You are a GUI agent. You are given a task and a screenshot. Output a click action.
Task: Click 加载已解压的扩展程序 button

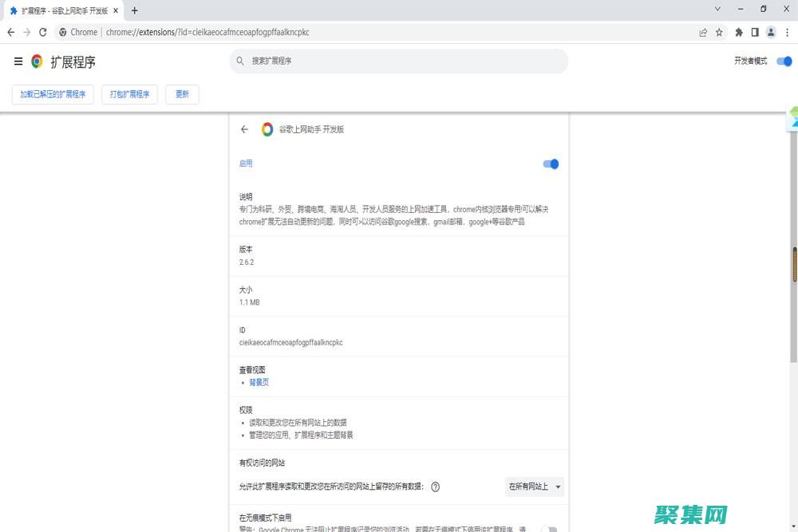(x=52, y=94)
